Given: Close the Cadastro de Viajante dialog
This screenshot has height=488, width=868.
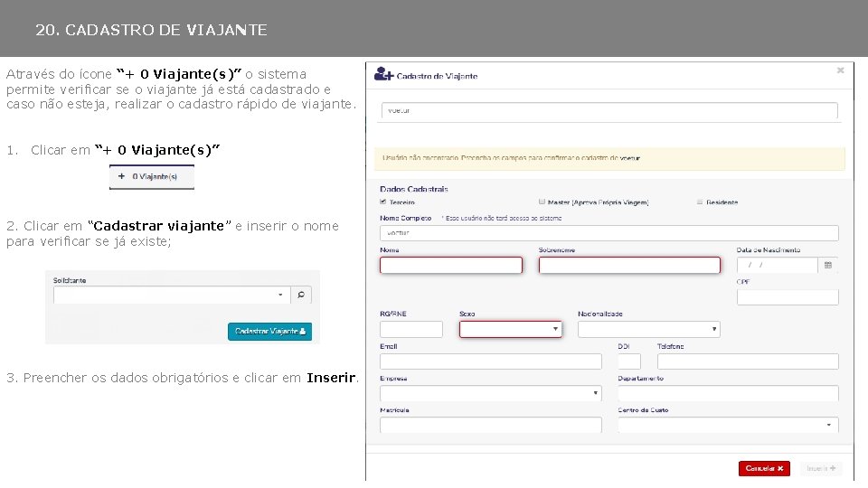Looking at the screenshot, I should pyautogui.click(x=840, y=70).
